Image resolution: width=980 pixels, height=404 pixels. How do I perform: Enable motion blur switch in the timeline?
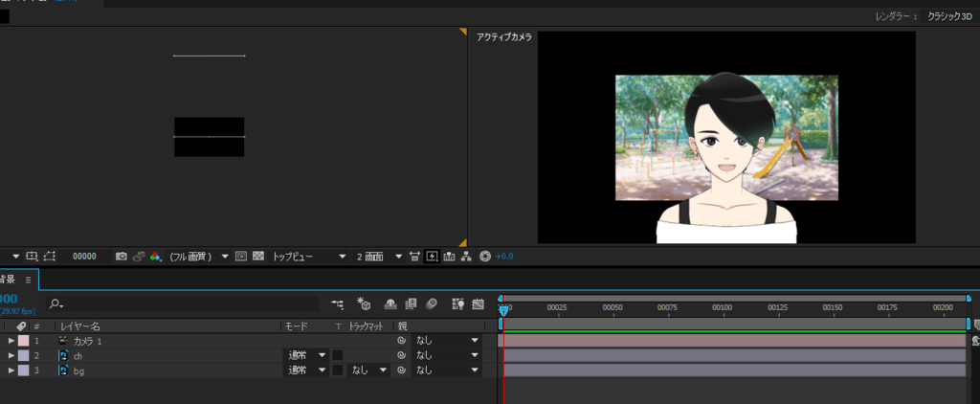432,303
